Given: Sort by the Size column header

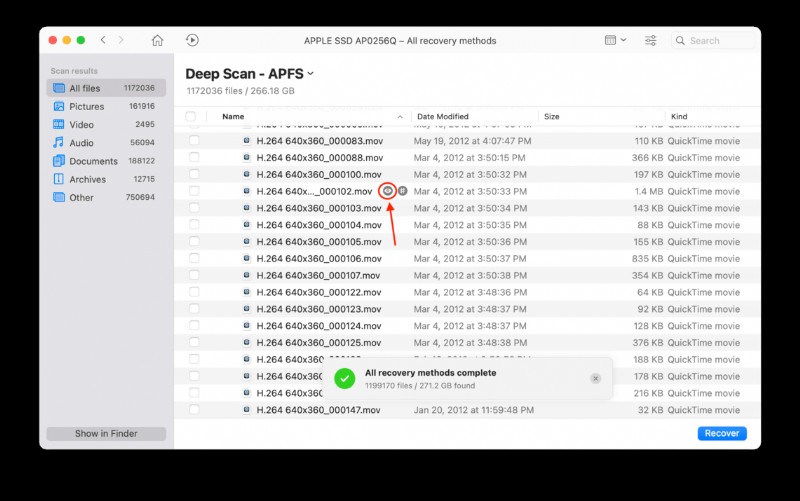Looking at the screenshot, I should [552, 116].
